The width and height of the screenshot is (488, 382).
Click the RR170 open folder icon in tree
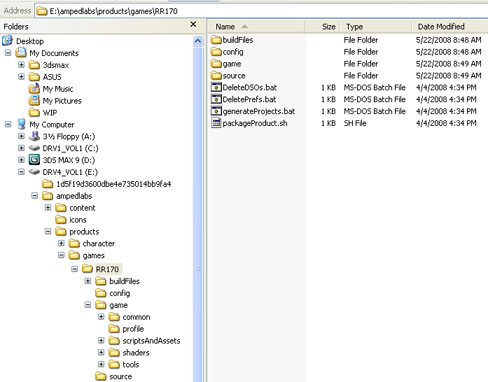tap(87, 268)
